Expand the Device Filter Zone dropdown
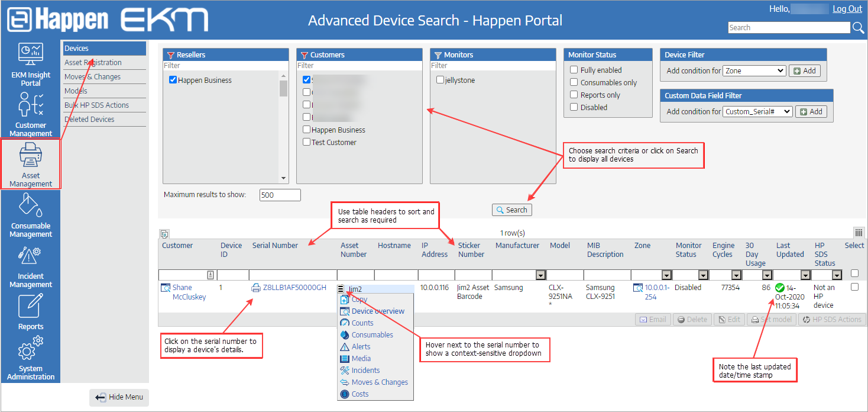 coord(754,71)
